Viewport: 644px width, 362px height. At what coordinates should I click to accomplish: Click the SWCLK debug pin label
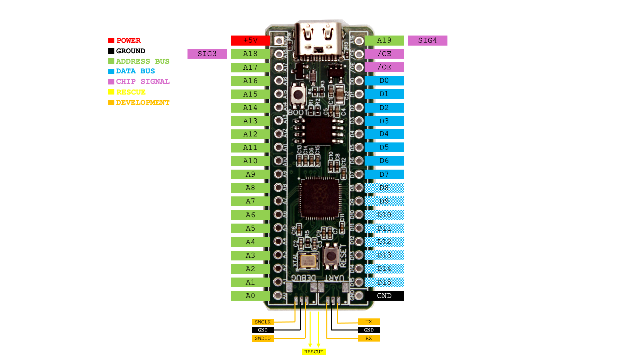[x=261, y=321]
